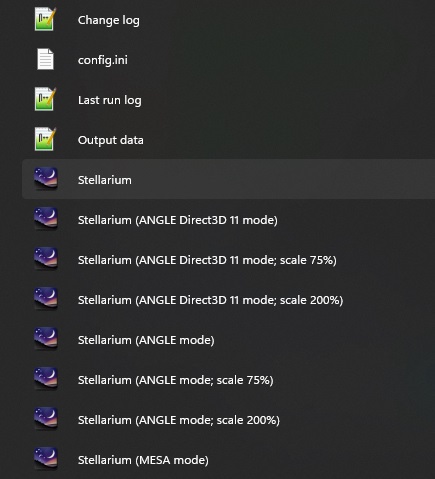Screen dimensions: 435x479
Task: Click the Output data notepad icon
Action: pyautogui.click(x=45, y=139)
